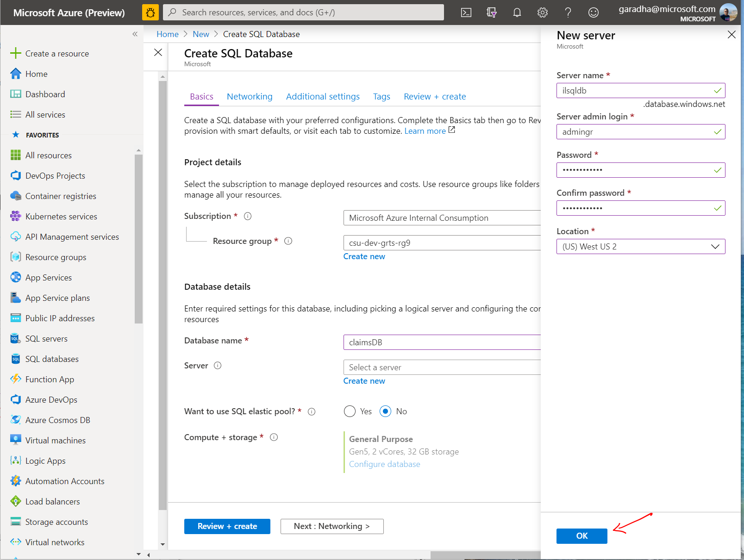Open account avatar for garadha

(x=728, y=12)
